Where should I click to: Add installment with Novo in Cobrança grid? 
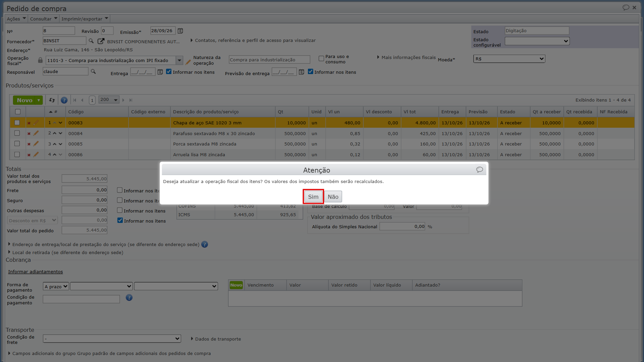[236, 285]
